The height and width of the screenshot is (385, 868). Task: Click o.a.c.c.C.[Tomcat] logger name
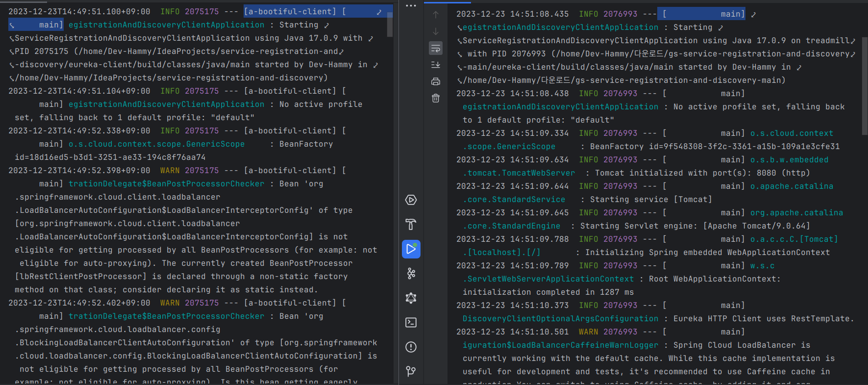(794, 239)
